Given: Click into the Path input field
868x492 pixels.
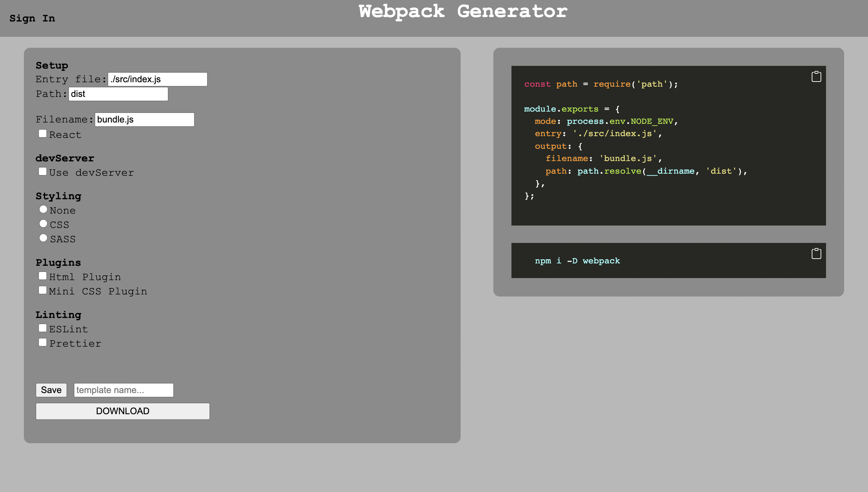Looking at the screenshot, I should 118,94.
